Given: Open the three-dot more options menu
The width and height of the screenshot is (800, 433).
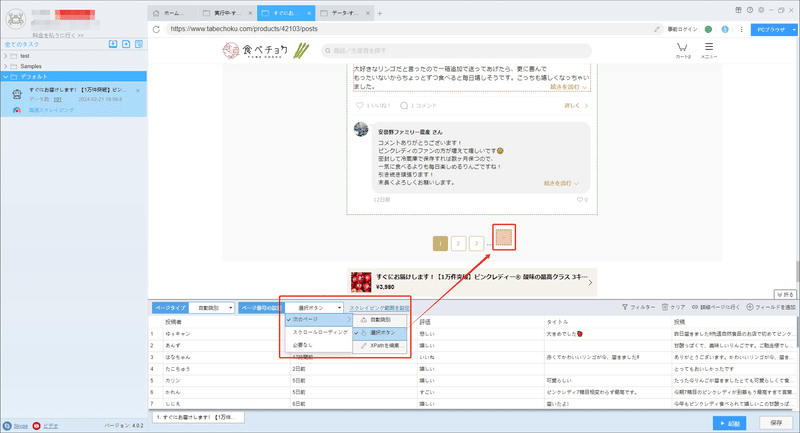Looking at the screenshot, I should pos(741,29).
